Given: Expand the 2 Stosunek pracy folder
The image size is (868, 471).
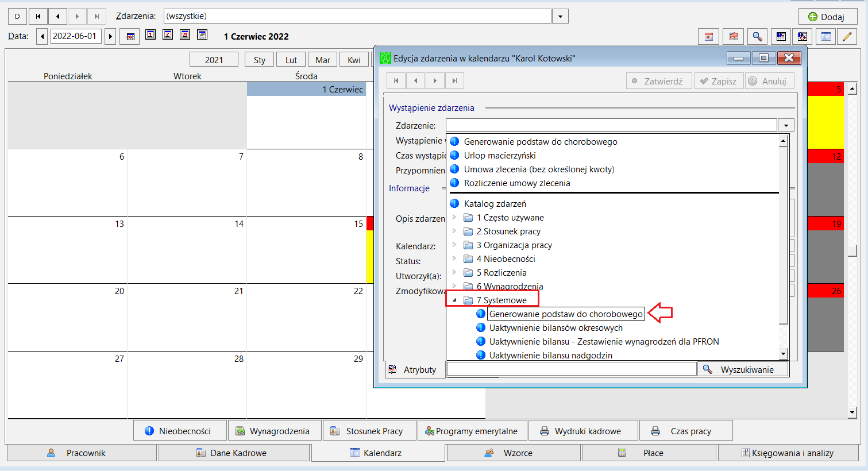Looking at the screenshot, I should click(454, 231).
